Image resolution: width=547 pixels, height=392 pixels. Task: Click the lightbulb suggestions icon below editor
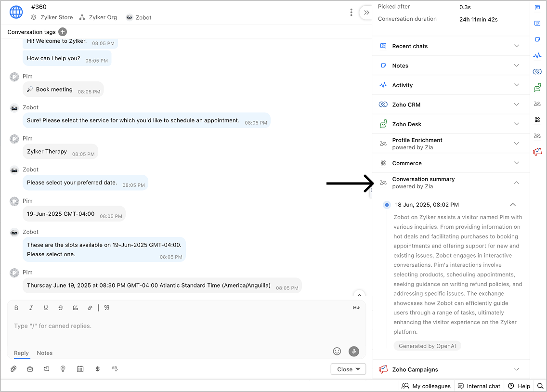tap(63, 368)
